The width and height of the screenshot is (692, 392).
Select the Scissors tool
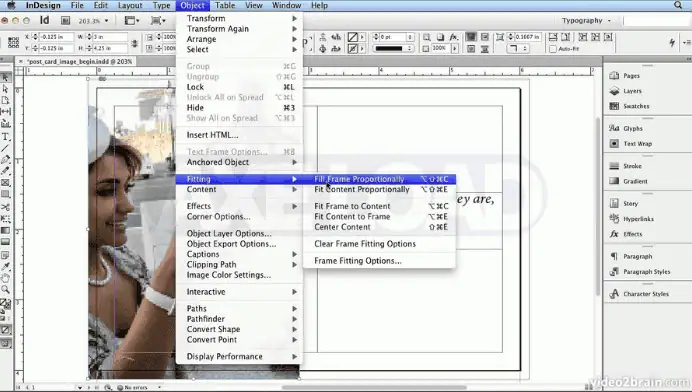coord(5,207)
